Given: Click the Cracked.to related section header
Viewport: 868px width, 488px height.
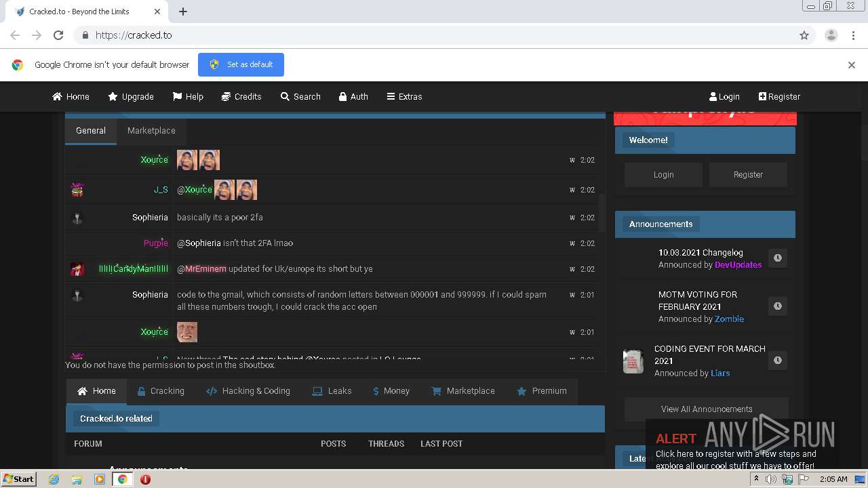Looking at the screenshot, I should click(x=335, y=419).
